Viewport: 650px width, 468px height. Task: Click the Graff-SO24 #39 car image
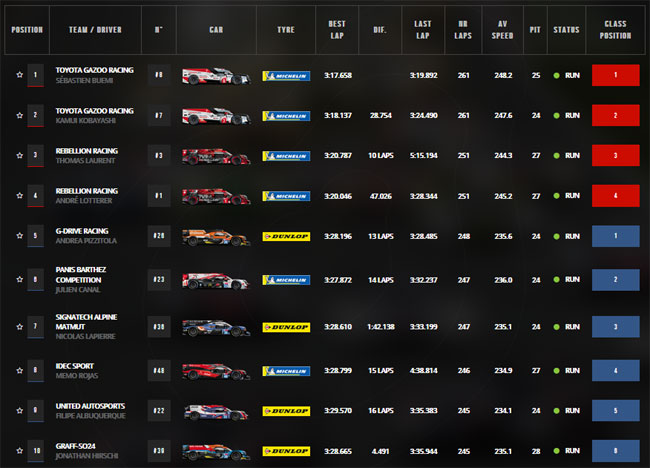(216, 452)
